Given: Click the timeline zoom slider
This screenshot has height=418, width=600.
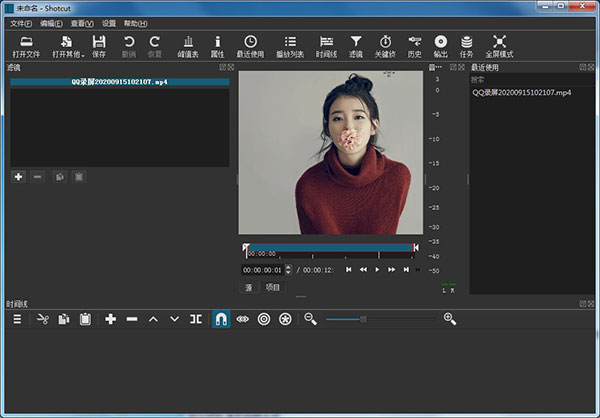Looking at the screenshot, I should (363, 319).
